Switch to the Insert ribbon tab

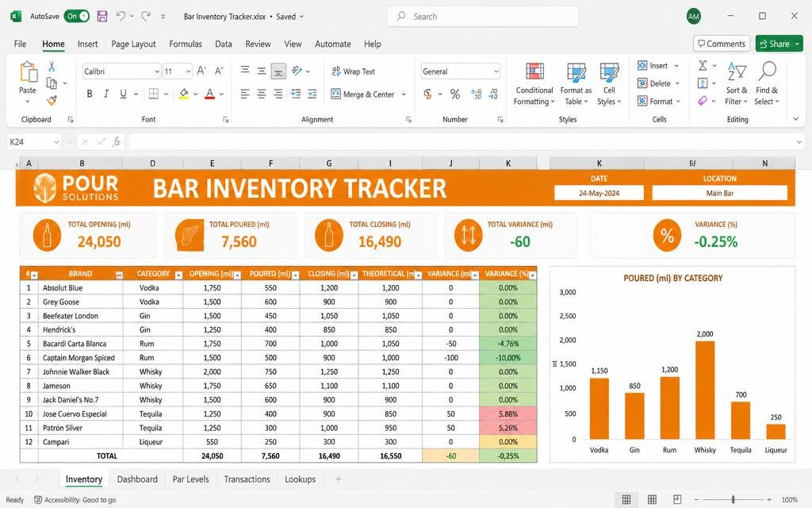tap(87, 44)
